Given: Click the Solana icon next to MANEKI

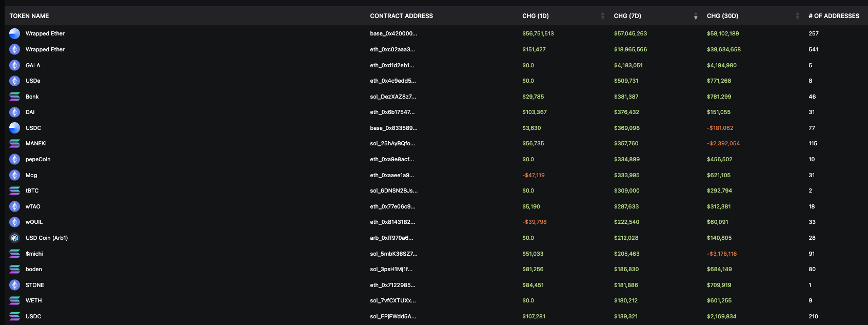Looking at the screenshot, I should tap(15, 143).
